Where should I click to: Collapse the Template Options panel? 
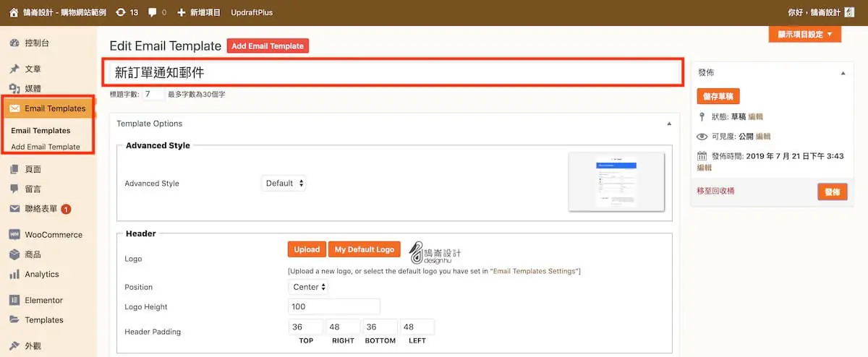pyautogui.click(x=669, y=124)
